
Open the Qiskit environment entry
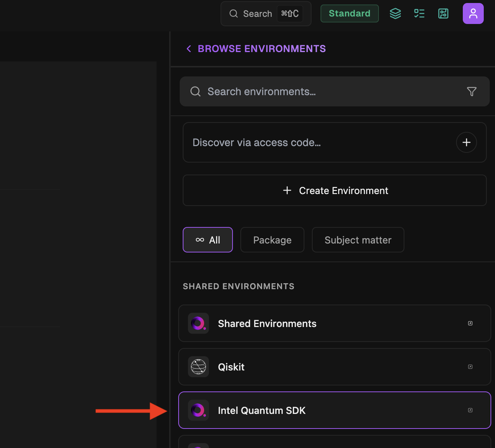tap(335, 367)
